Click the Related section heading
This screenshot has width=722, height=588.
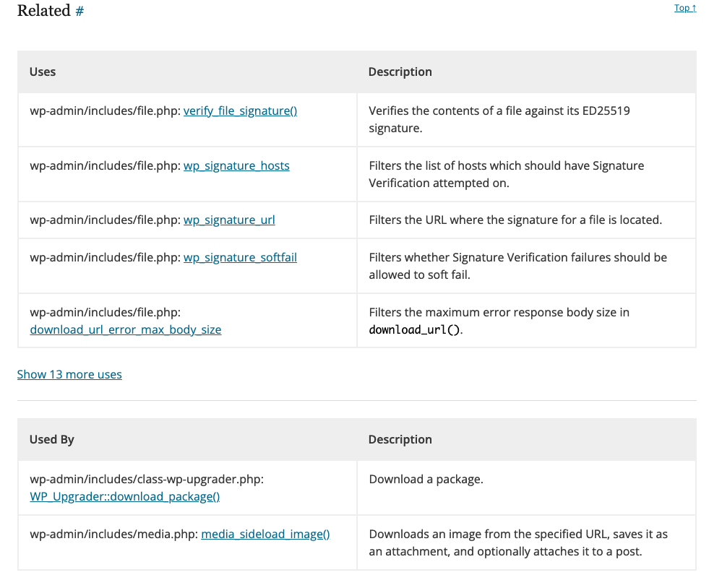coord(43,11)
